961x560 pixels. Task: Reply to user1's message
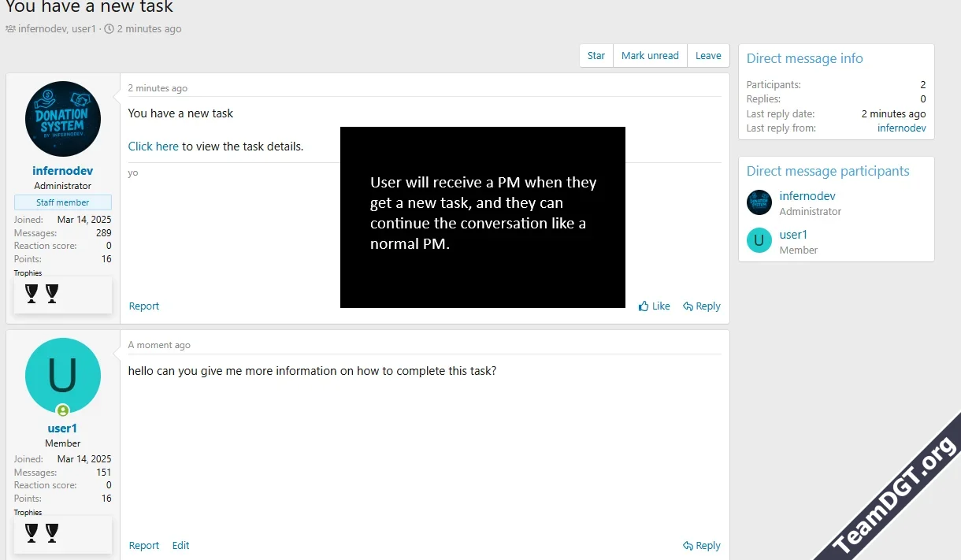[702, 546]
